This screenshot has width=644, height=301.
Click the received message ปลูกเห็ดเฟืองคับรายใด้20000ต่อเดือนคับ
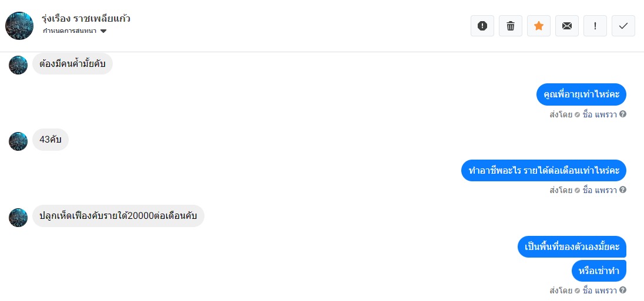[118, 217]
